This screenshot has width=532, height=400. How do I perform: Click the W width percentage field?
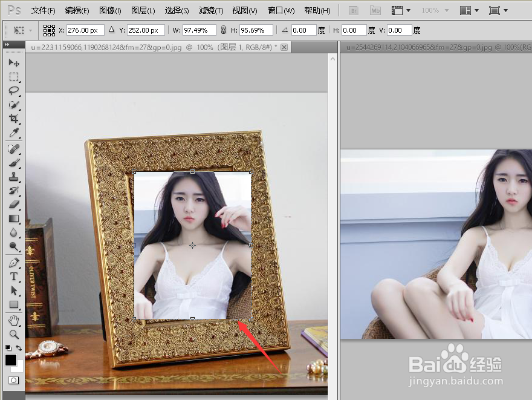click(199, 30)
